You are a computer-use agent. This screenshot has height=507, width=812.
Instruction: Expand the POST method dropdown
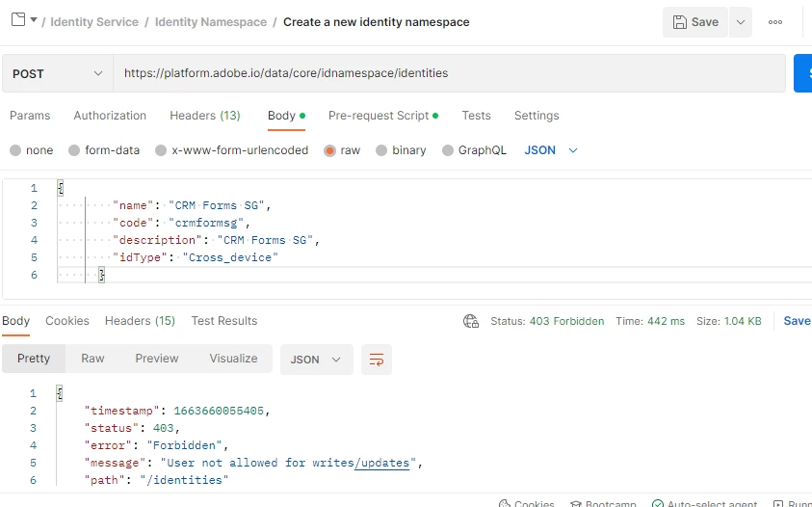[x=57, y=73]
